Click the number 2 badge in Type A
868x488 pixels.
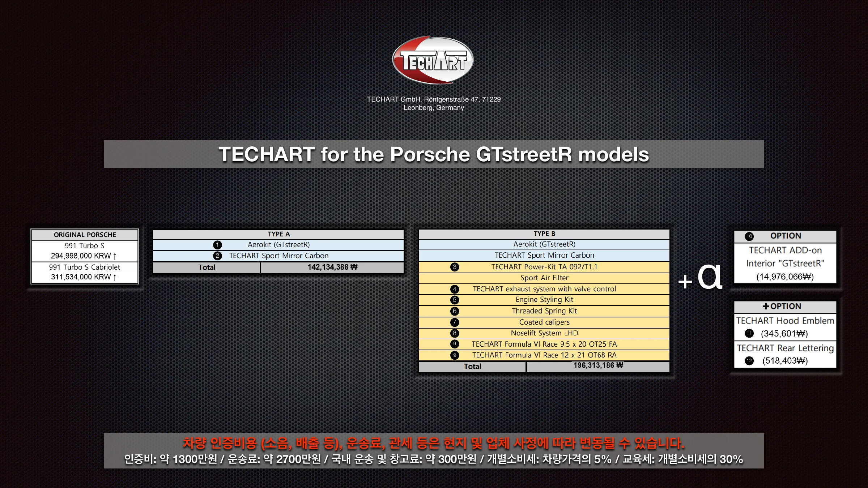coord(217,256)
